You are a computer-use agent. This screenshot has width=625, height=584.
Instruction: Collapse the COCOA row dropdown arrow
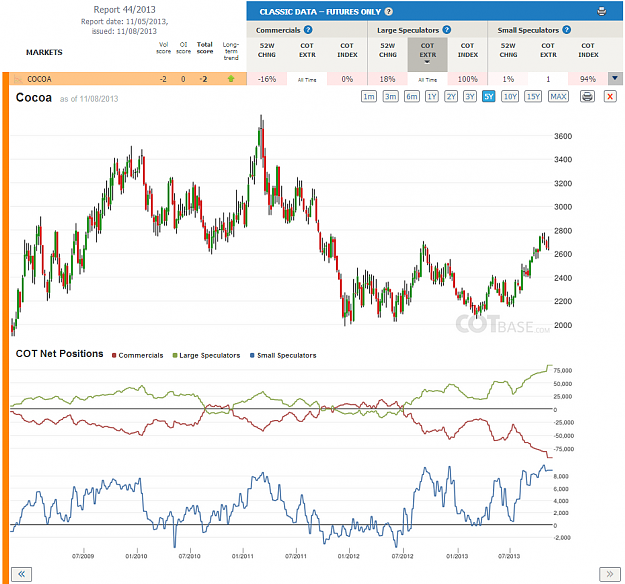[x=615, y=79]
